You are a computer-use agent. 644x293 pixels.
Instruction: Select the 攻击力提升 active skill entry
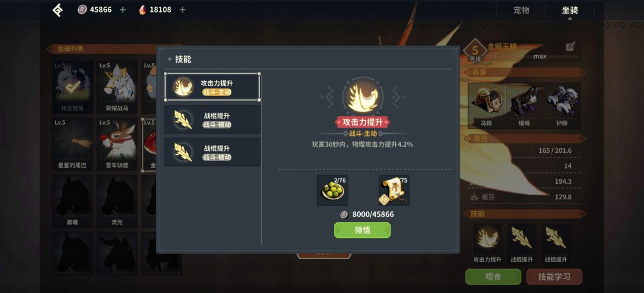tap(212, 87)
